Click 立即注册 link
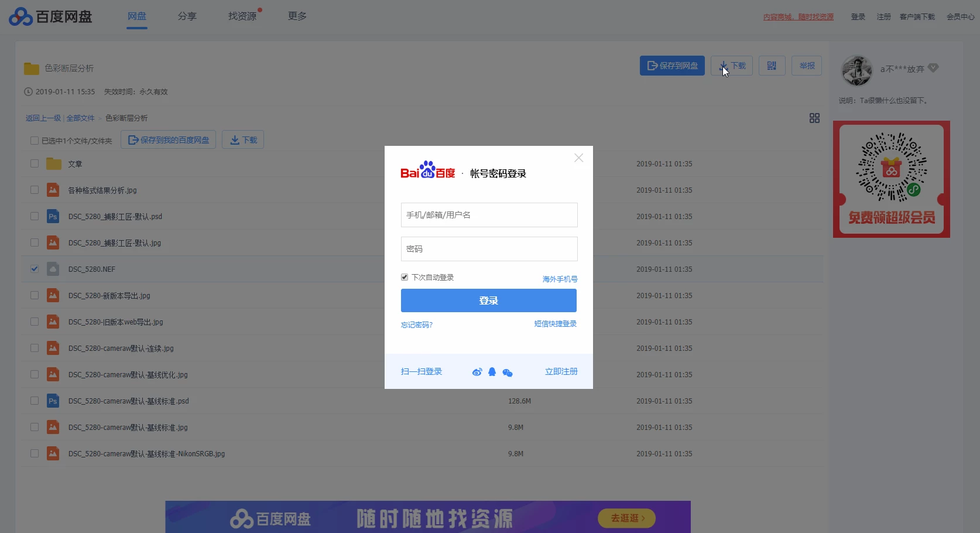 561,372
